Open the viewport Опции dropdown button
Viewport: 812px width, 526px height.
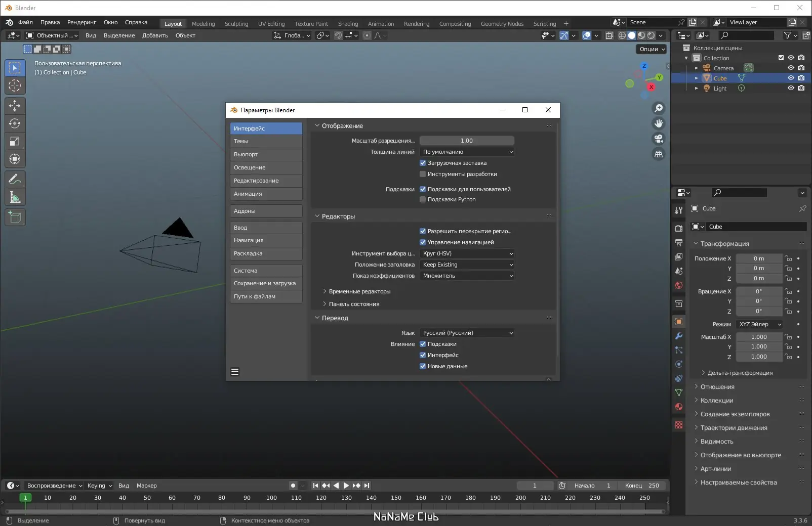[652, 49]
